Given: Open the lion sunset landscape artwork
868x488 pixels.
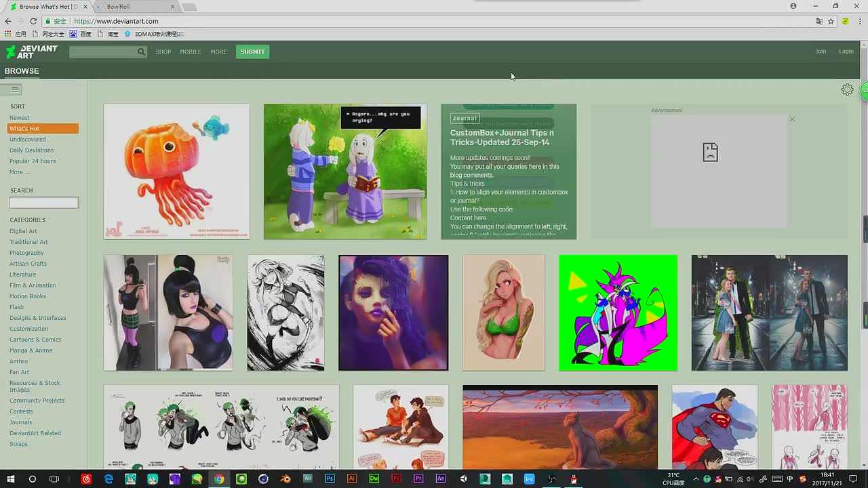Looking at the screenshot, I should [560, 426].
